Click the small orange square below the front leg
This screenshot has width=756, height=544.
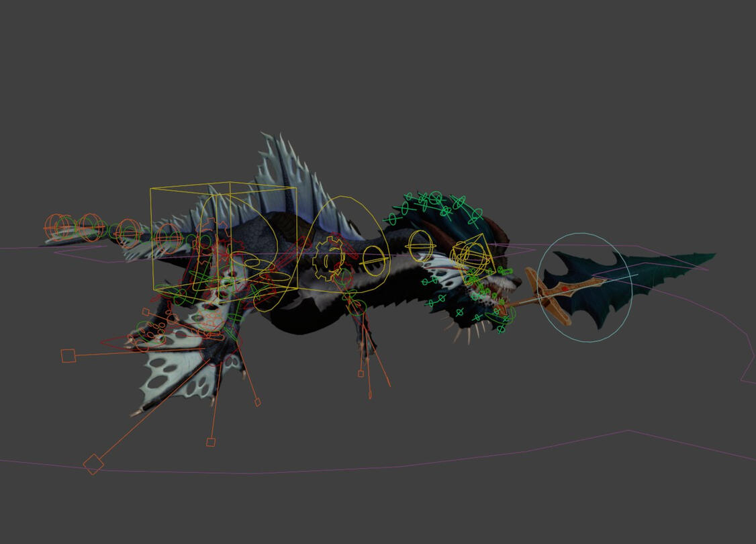361,373
